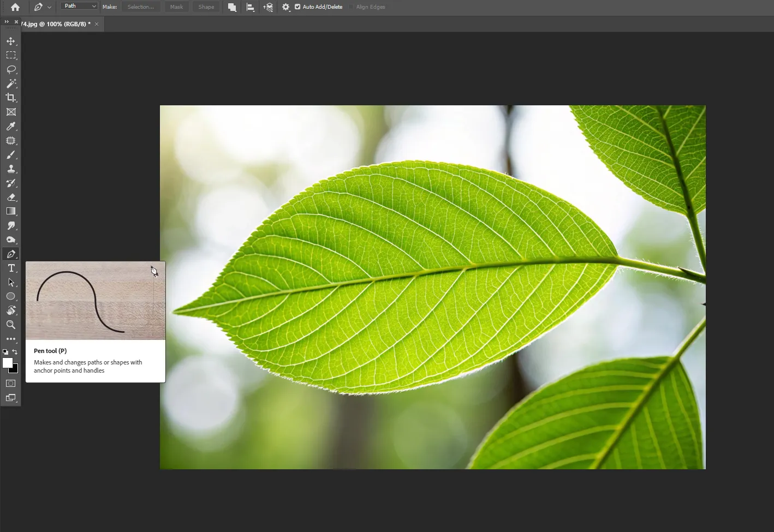The height and width of the screenshot is (532, 774).
Task: Expand the toolbar with double-arrow
Action: (7, 22)
